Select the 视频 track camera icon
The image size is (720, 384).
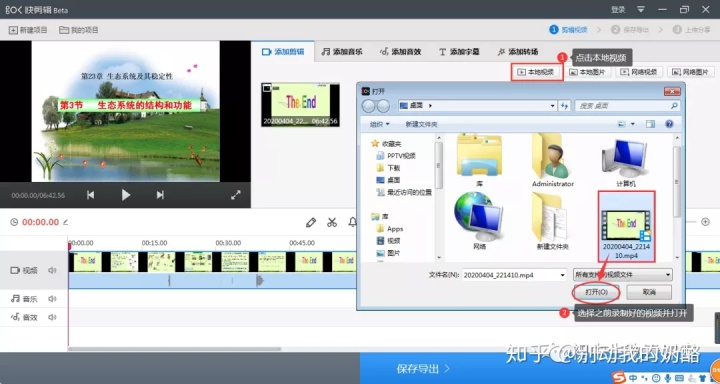(x=15, y=271)
